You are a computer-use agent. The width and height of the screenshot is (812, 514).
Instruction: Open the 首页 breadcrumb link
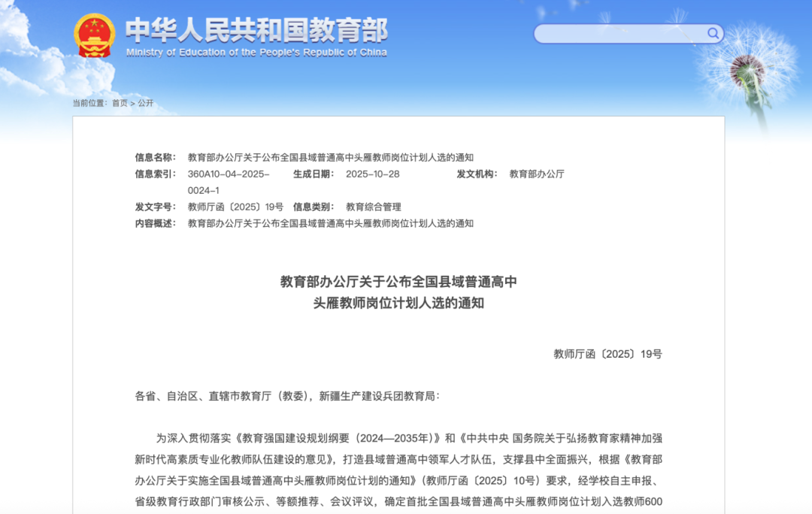click(120, 103)
